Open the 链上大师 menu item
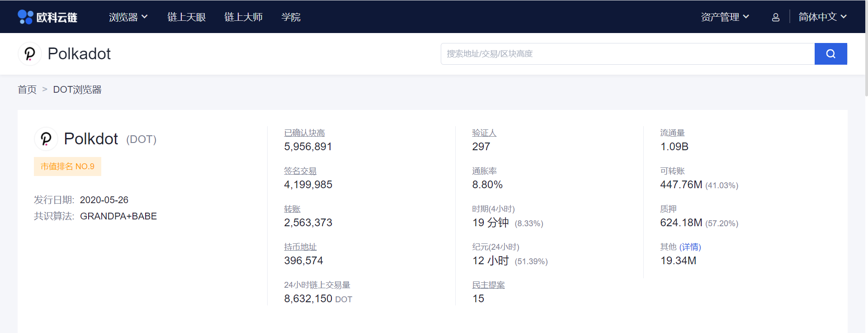868x333 pixels. click(x=243, y=17)
